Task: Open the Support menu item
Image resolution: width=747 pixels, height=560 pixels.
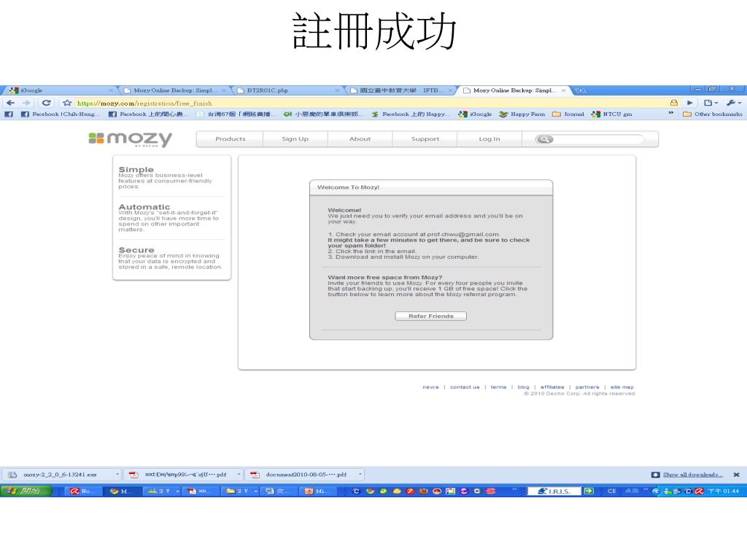Action: click(425, 139)
